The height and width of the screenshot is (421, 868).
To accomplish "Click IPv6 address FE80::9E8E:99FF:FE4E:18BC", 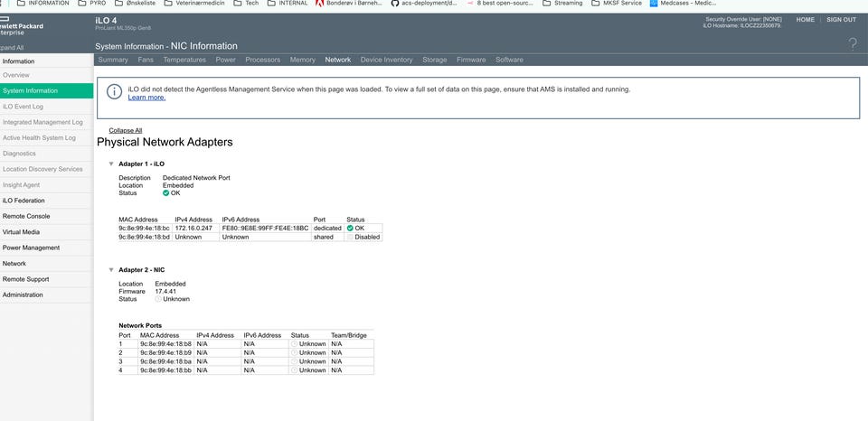I will [263, 228].
